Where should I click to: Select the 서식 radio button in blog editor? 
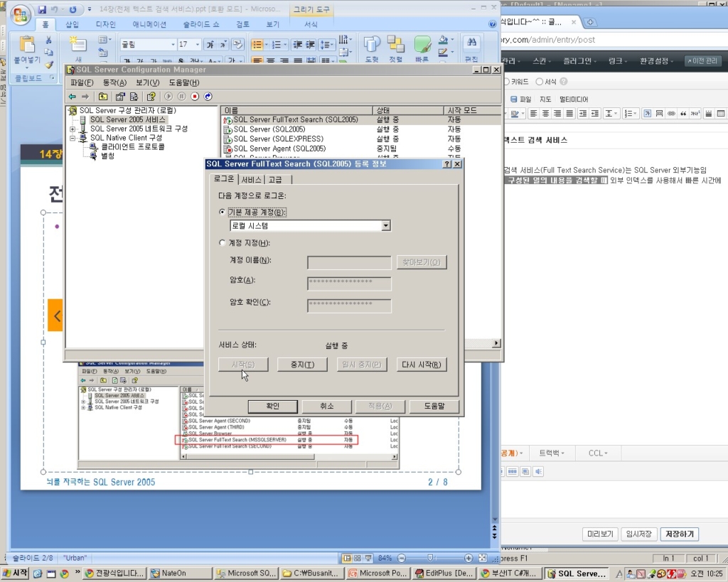tap(539, 82)
